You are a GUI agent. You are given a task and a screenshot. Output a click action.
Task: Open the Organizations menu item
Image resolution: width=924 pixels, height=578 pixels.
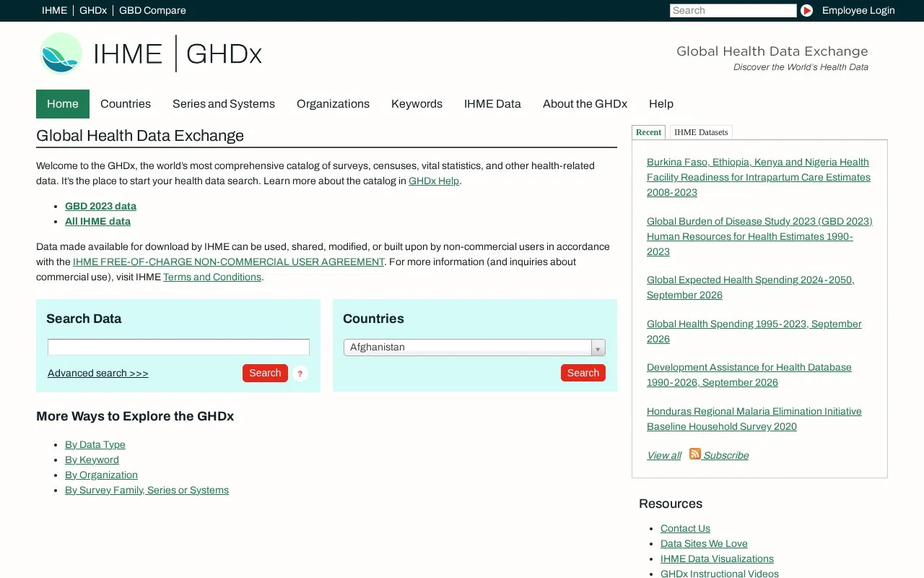[333, 104]
